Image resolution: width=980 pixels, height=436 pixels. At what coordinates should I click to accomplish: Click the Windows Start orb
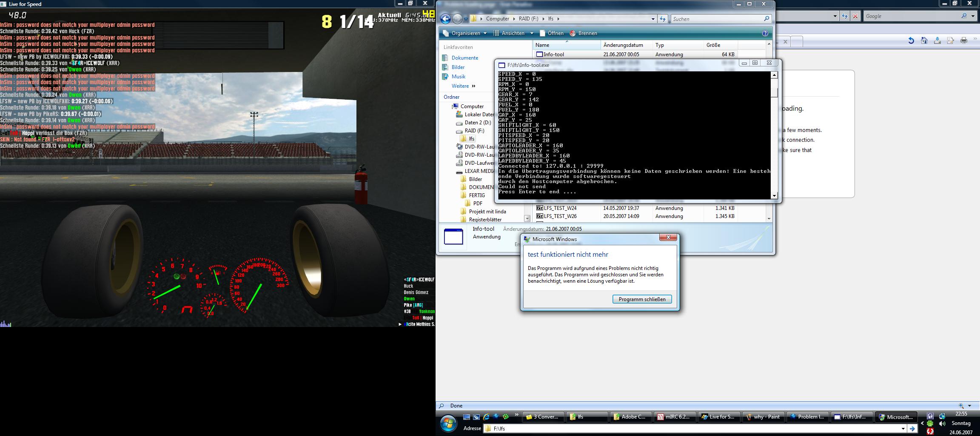pyautogui.click(x=448, y=423)
